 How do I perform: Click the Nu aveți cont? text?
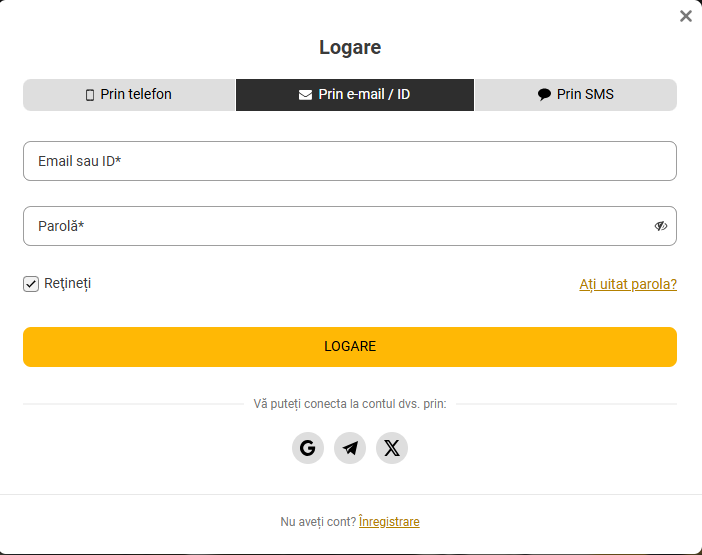coord(317,522)
